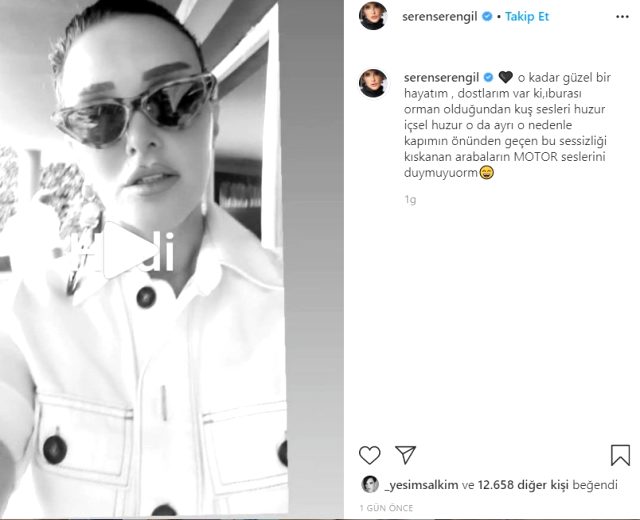Open the three-dots more options menu

coord(622,17)
